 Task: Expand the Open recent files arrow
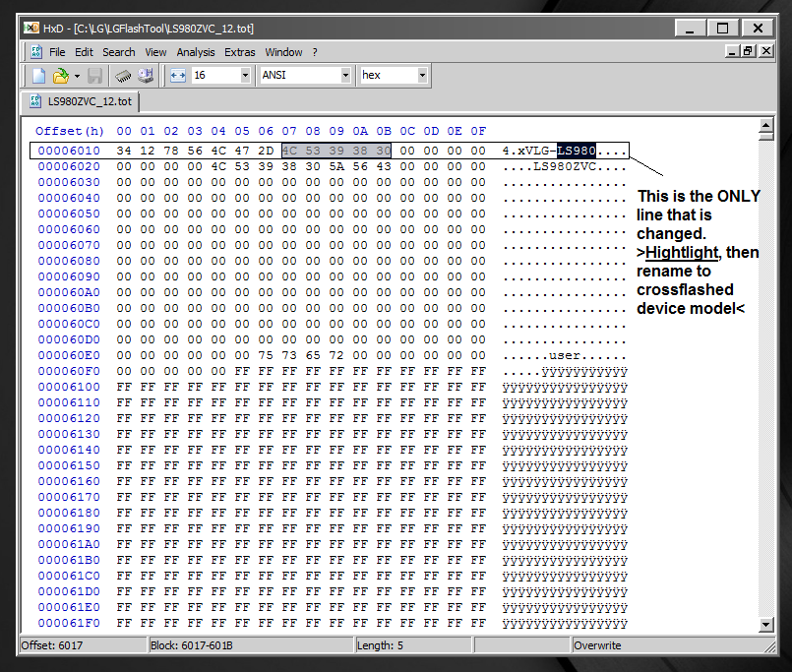tap(77, 77)
